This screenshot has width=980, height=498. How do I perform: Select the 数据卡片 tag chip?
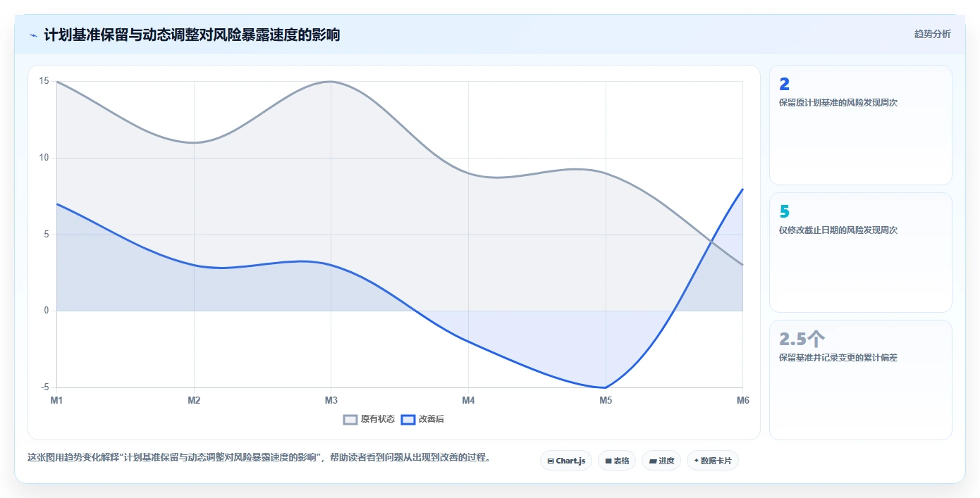[713, 461]
